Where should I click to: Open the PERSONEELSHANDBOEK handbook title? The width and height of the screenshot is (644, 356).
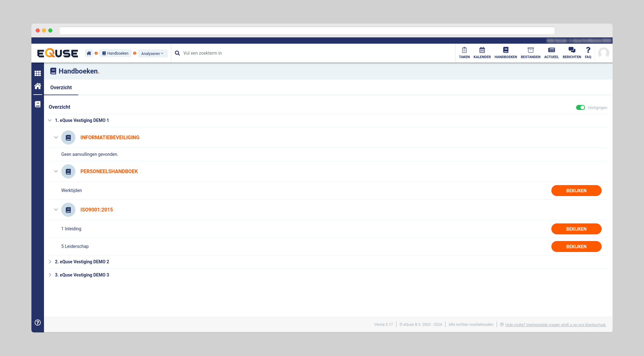pyautogui.click(x=109, y=171)
